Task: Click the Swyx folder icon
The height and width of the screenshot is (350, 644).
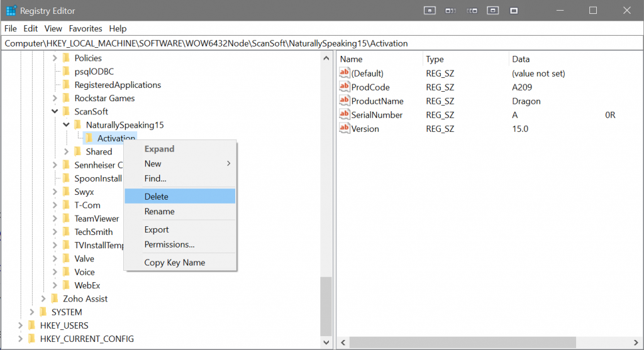Action: click(x=66, y=192)
